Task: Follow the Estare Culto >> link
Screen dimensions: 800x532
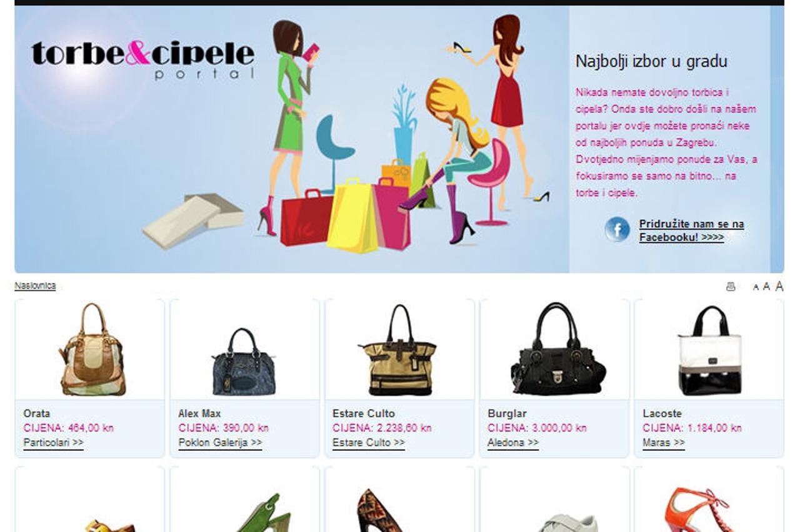Action: (x=369, y=443)
